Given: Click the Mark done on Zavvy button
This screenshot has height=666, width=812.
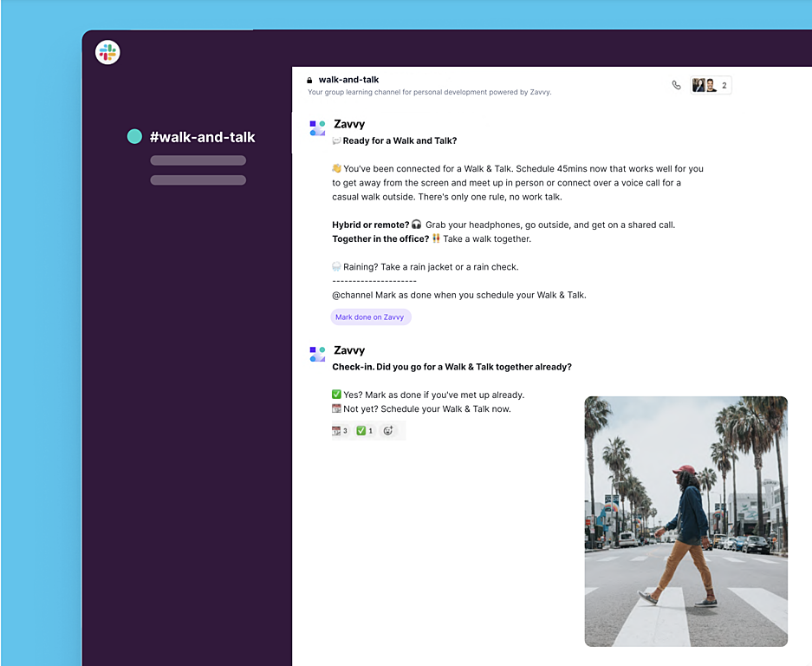Looking at the screenshot, I should tap(371, 317).
